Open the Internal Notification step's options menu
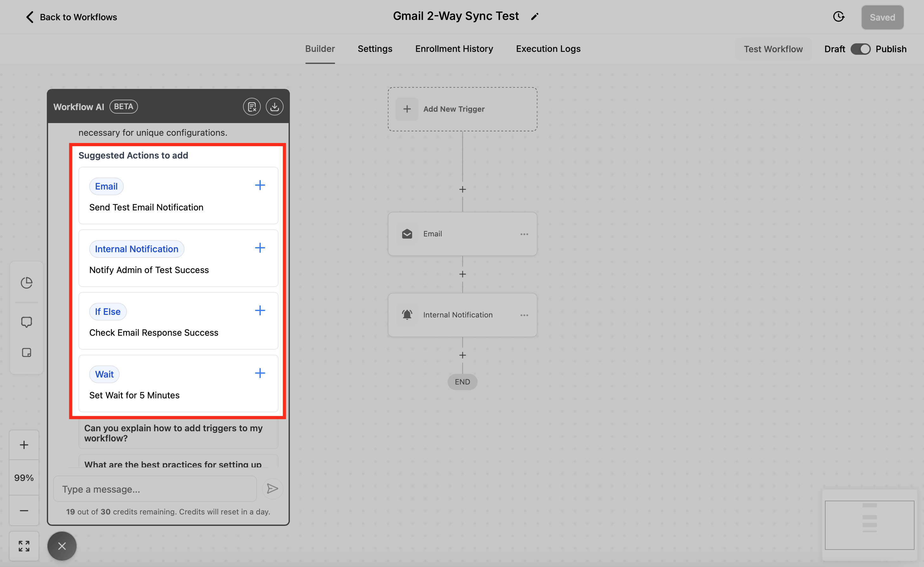Screen dimensions: 924x567 point(524,315)
